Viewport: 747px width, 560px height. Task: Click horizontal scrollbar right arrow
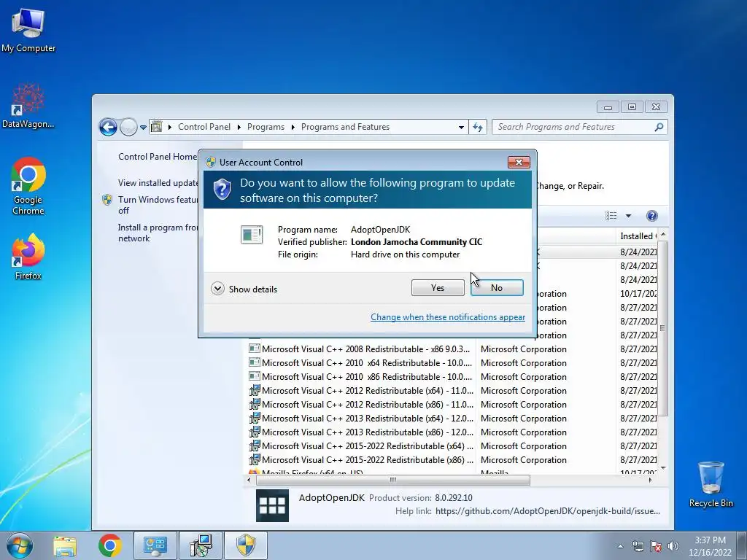pos(650,480)
